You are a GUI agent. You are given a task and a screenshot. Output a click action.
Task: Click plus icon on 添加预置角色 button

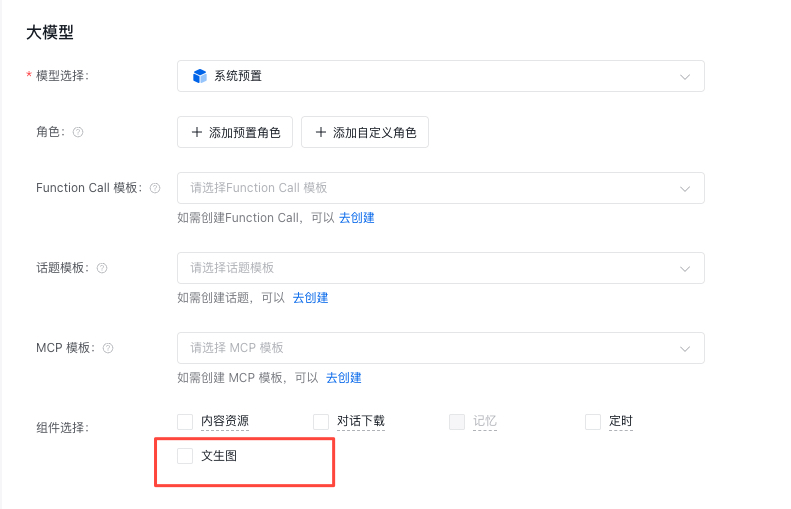point(197,132)
